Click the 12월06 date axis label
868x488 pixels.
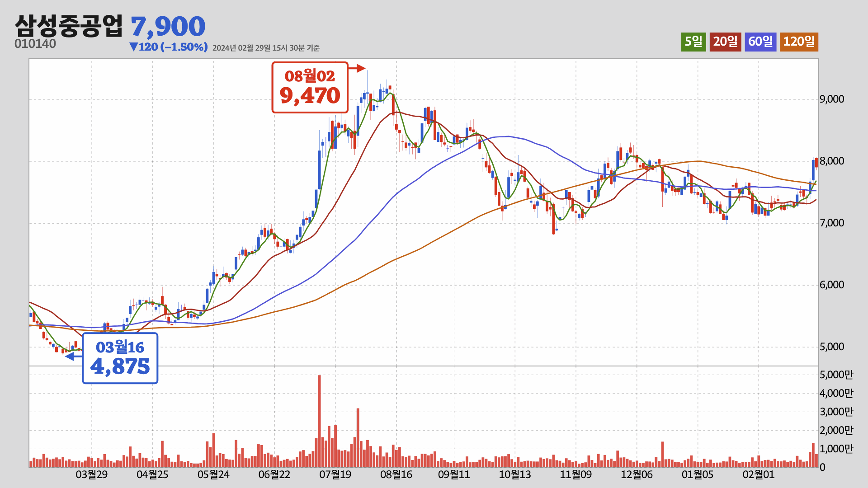[x=637, y=474]
